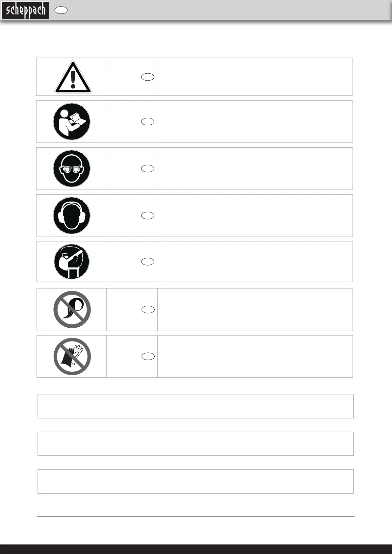392x554 pixels.
Task: Select the no gloves prohibition symbol
Action: tap(72, 356)
